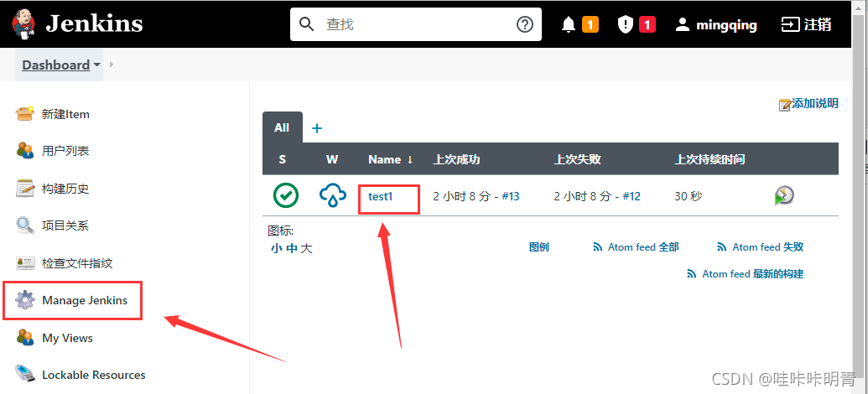Click the 30 秒 duration cell
This screenshot has height=394, width=868.
point(688,196)
